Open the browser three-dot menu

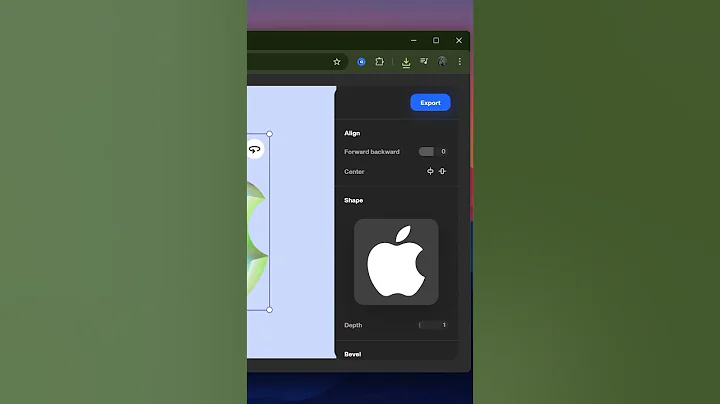coord(460,62)
